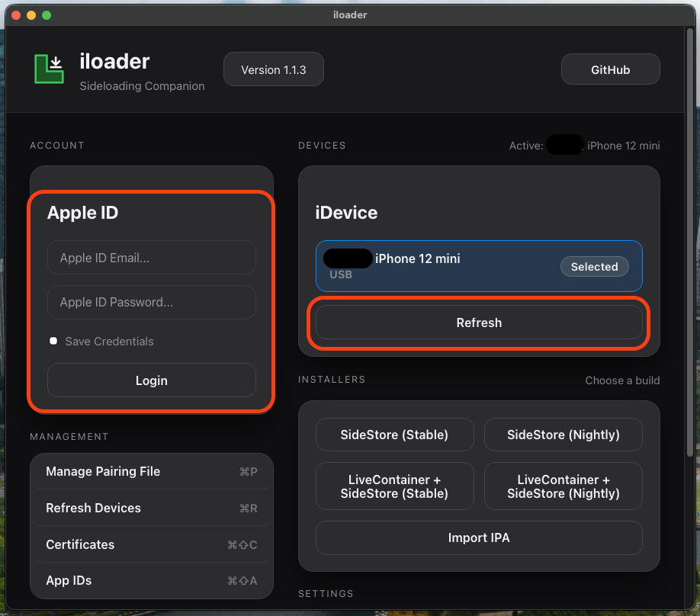Click the green zoom window button
Image resolution: width=700 pixels, height=616 pixels.
[47, 15]
